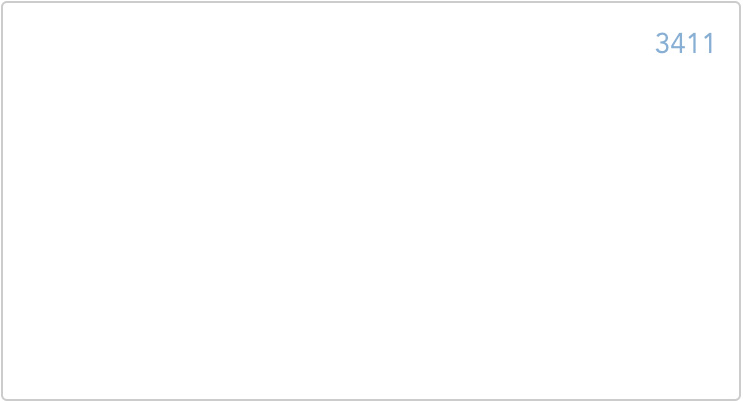
Task: Focus the large bordered text area
Action: pyautogui.click(x=371, y=201)
